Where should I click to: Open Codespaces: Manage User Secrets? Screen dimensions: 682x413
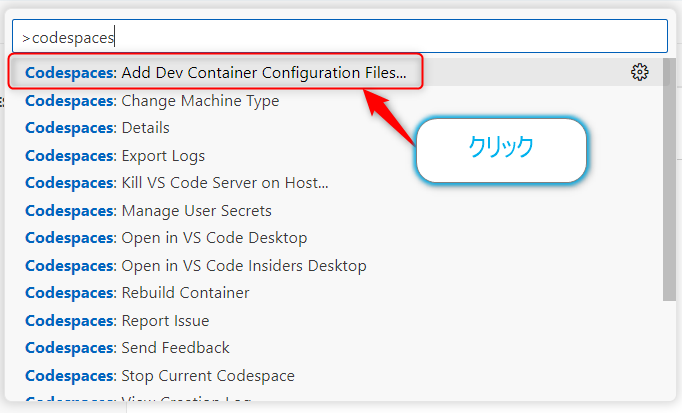336,211
